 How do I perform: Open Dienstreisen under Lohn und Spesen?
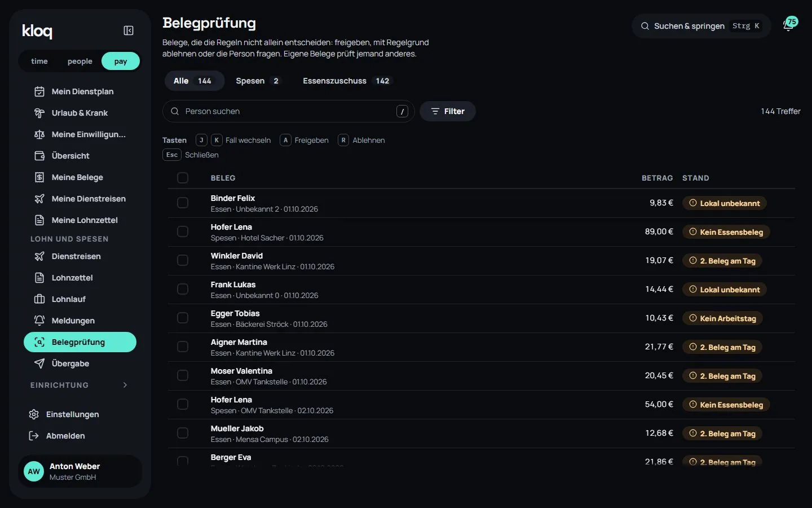coord(80,256)
